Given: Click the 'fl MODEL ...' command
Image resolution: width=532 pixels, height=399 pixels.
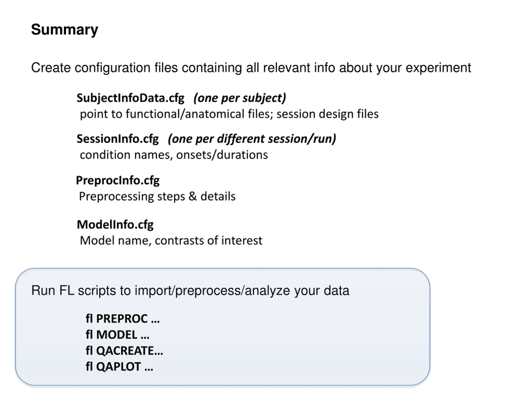Looking at the screenshot, I should point(117,335).
